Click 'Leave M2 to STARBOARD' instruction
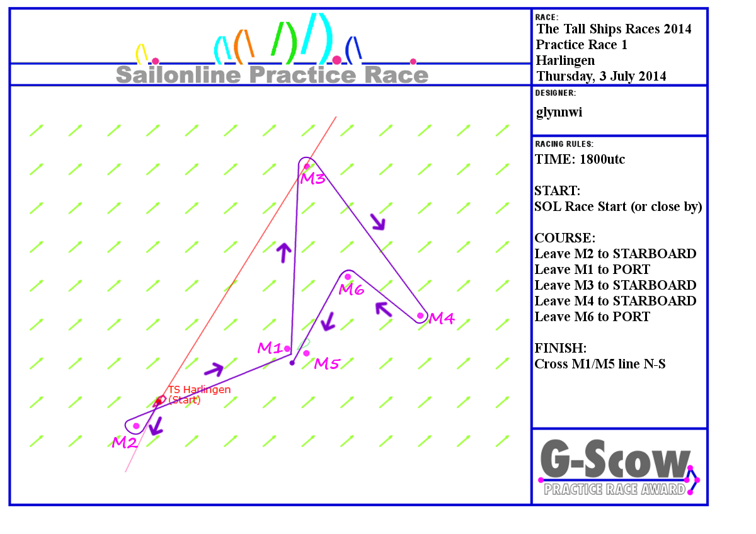The image size is (756, 534). click(x=616, y=254)
